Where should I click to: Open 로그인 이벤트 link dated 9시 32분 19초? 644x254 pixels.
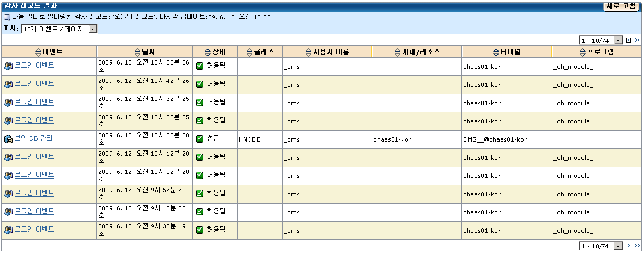click(34, 230)
